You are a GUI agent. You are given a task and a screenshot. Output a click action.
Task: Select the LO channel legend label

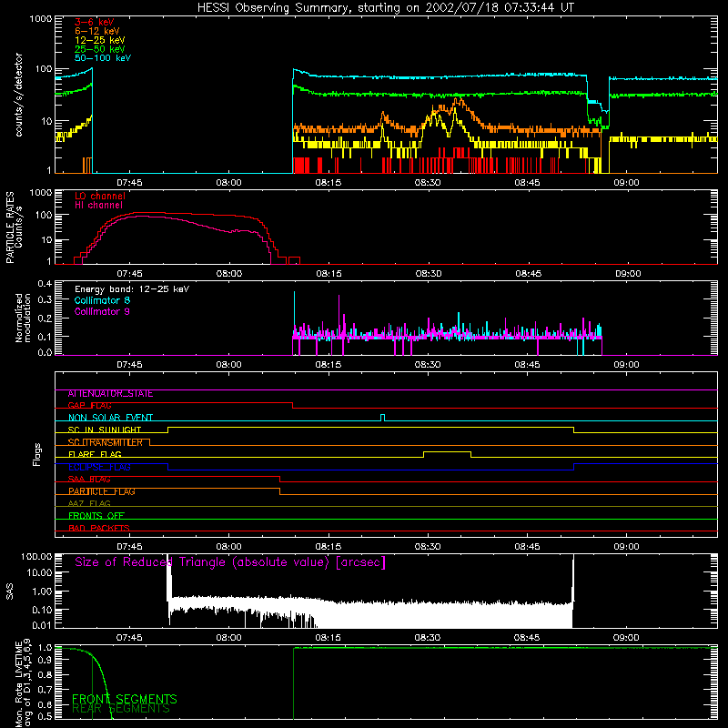[100, 196]
